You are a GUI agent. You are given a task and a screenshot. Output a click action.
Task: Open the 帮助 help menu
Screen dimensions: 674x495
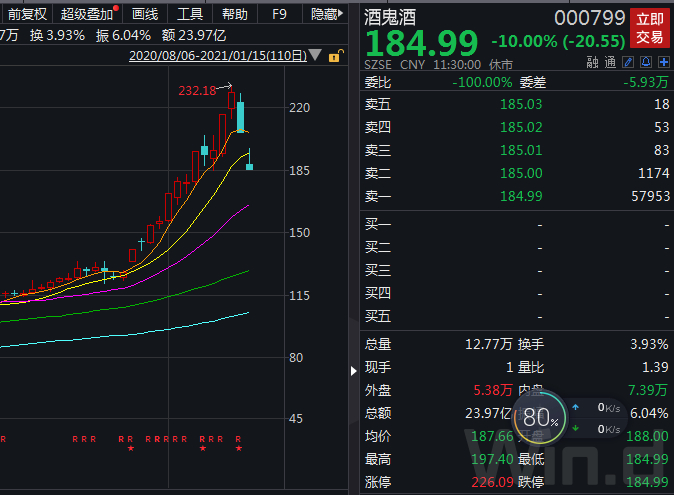point(235,14)
